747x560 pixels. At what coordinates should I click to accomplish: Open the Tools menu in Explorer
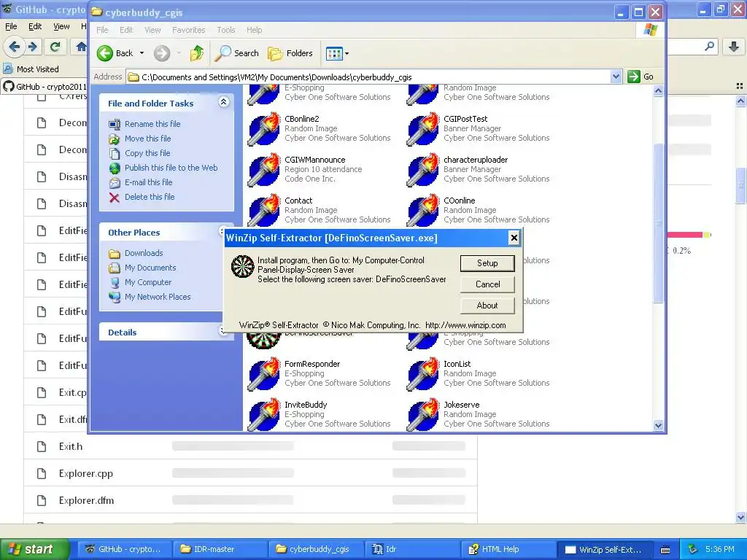pyautogui.click(x=226, y=30)
